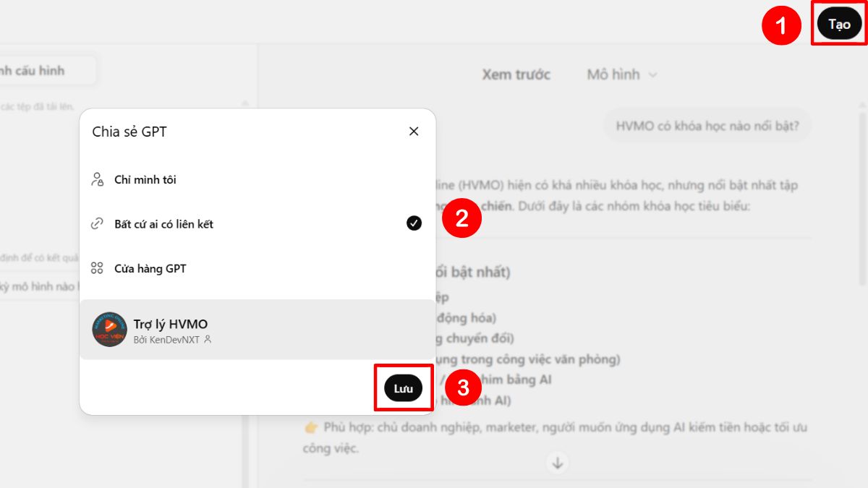The image size is (868, 488).
Task: Click the question "HVMO có khóa học nào nổi bật?"
Action: 707,125
